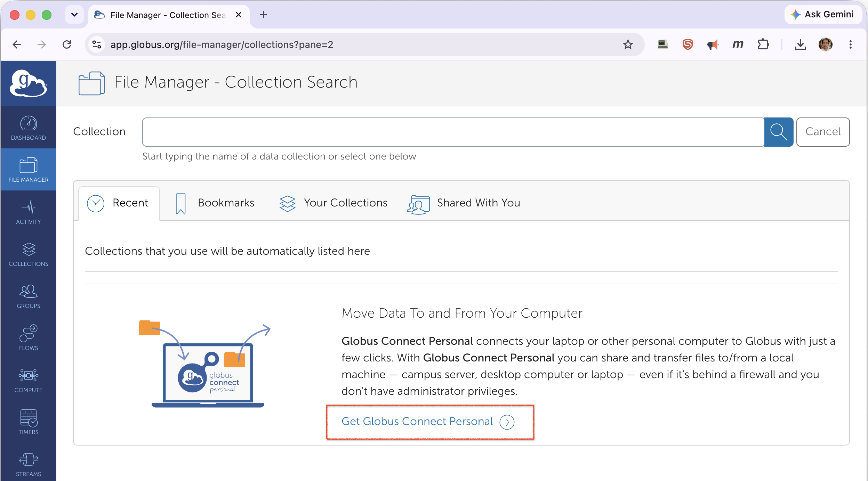
Task: Switch to the Recent tab
Action: (119, 203)
